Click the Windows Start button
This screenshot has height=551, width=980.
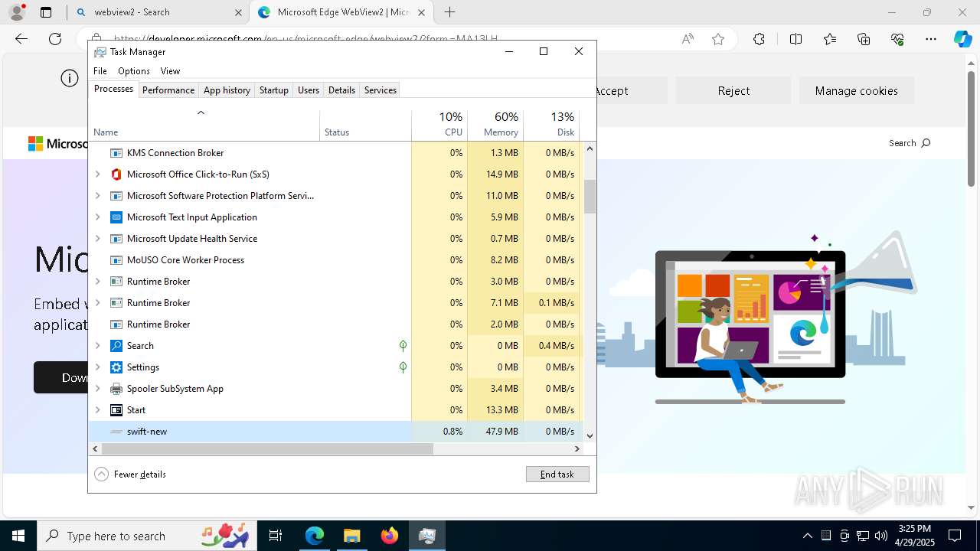pos(18,536)
